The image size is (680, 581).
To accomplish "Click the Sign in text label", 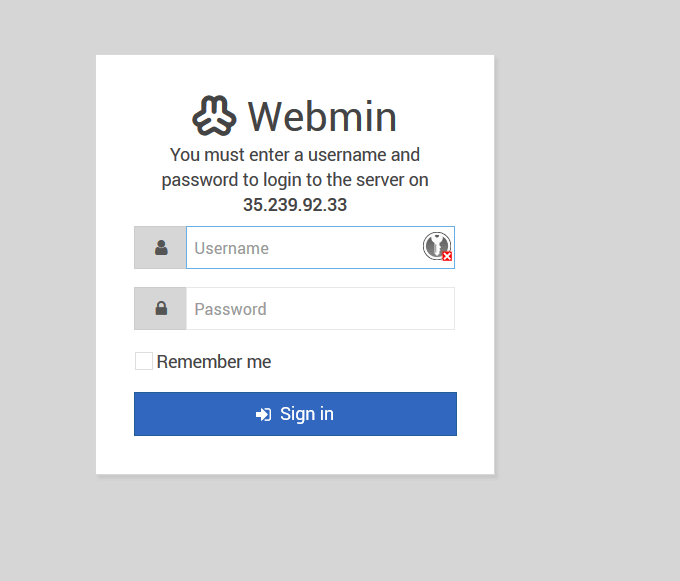I will point(307,414).
